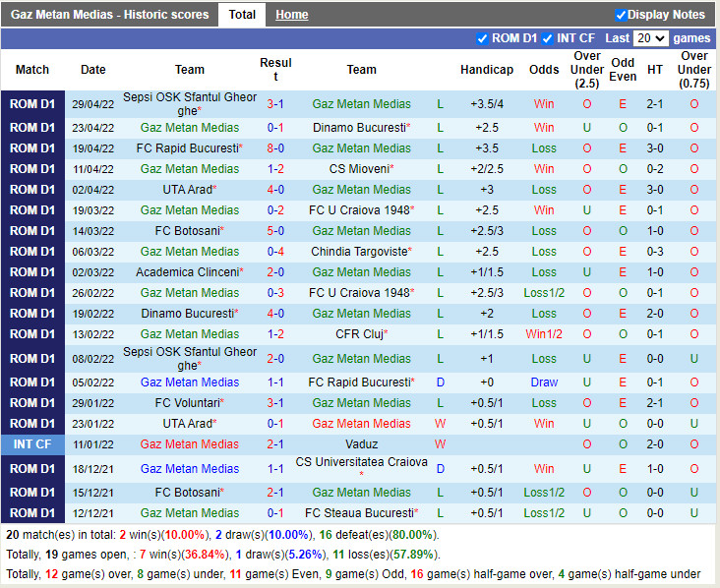This screenshot has width=720, height=588.
Task: Click the FC Steaua Bucuresti team link
Action: [x=358, y=513]
